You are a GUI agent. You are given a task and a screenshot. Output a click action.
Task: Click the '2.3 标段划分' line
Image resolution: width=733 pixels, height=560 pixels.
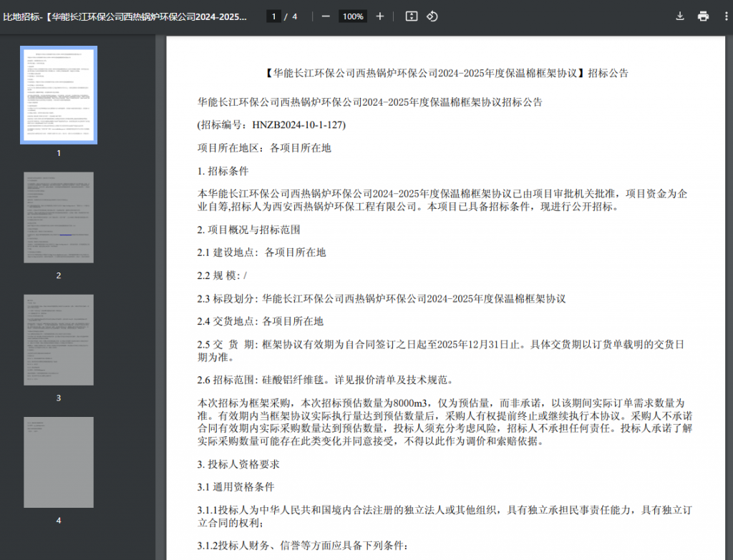pyautogui.click(x=382, y=299)
